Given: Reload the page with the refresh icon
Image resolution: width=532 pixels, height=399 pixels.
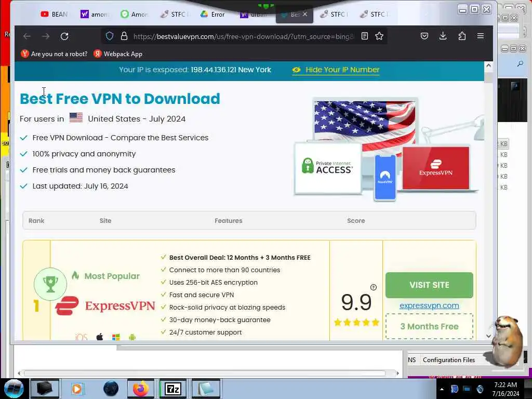Looking at the screenshot, I should click(x=64, y=36).
